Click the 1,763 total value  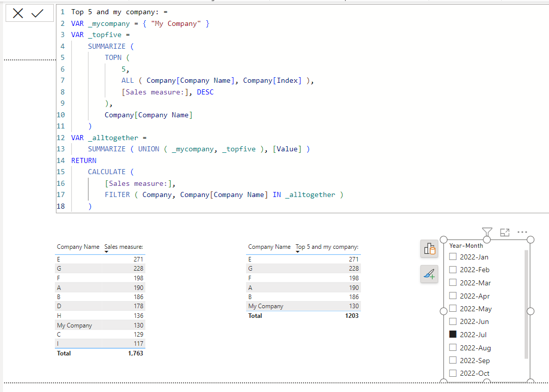tap(136, 353)
